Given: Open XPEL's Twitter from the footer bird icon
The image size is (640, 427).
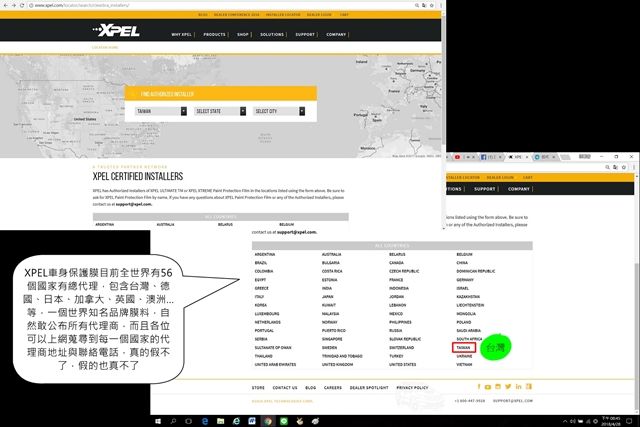Looking at the screenshot, I should pyautogui.click(x=508, y=387).
